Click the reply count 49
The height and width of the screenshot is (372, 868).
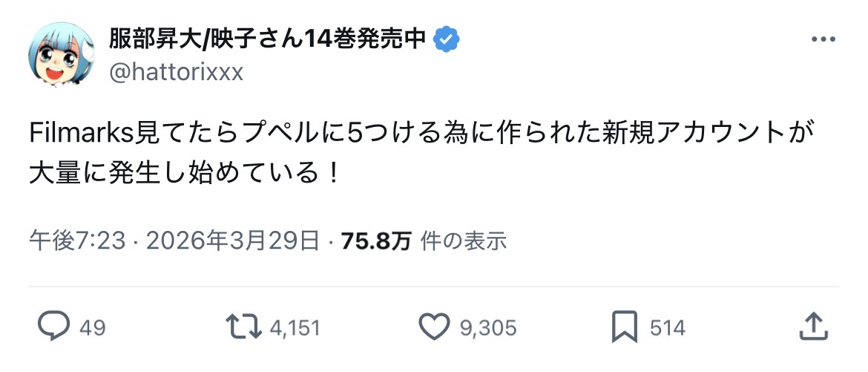pos(93,327)
